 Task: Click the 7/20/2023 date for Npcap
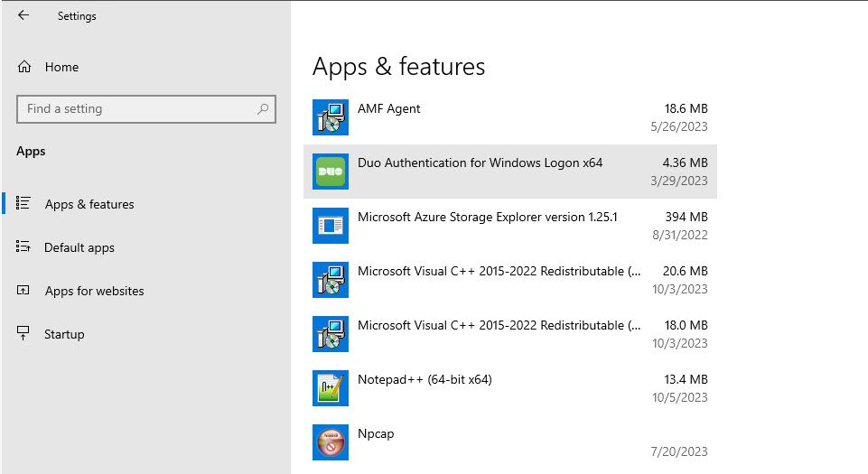(679, 451)
